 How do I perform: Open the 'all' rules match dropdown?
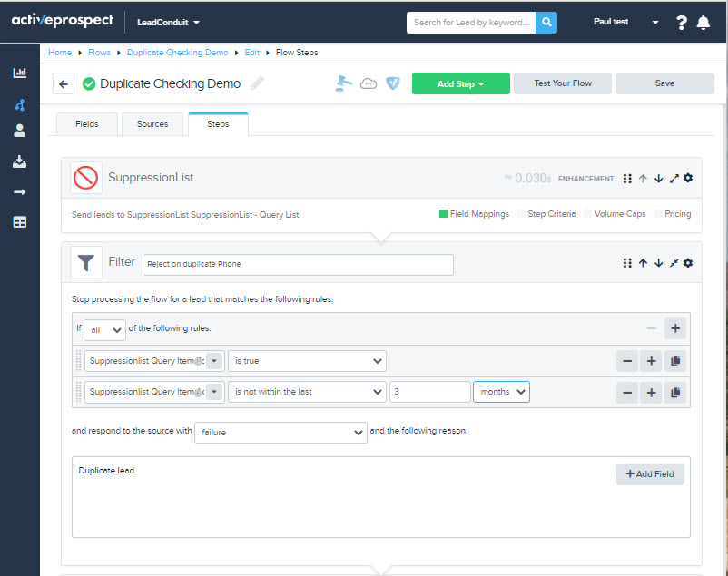coord(105,330)
